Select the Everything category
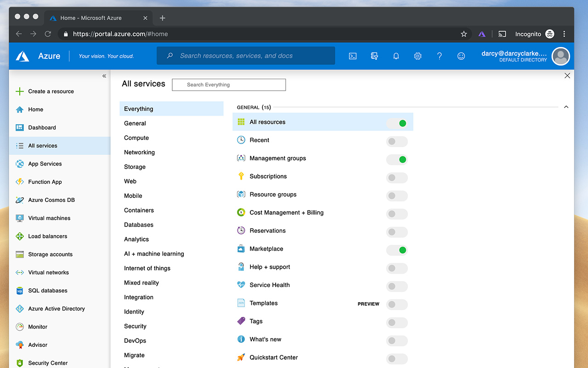The height and width of the screenshot is (368, 588). [x=171, y=109]
